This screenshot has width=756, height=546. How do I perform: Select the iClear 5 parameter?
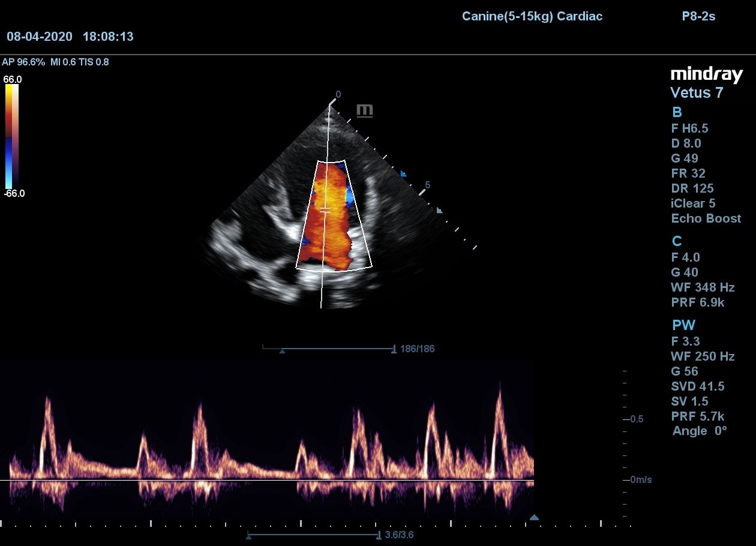click(x=693, y=203)
